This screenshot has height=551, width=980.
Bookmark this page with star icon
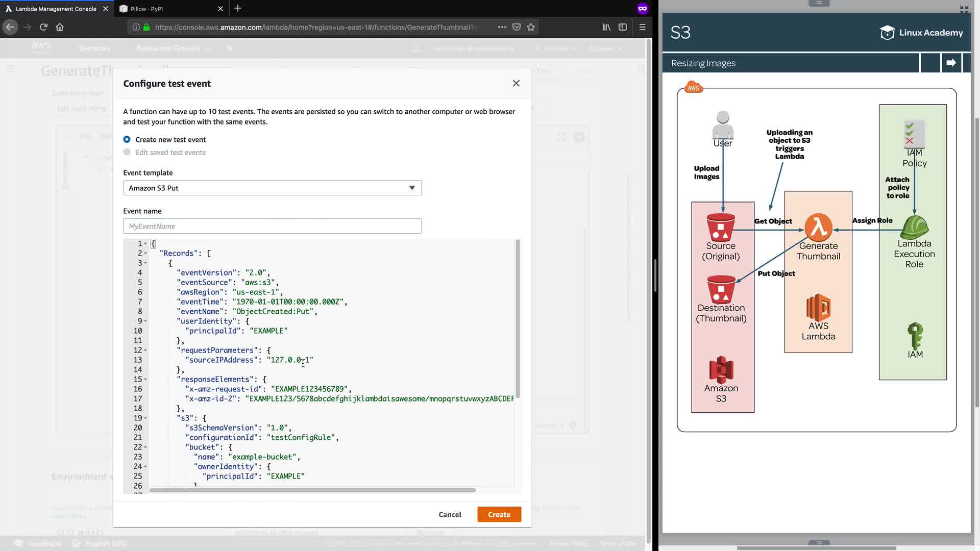(531, 27)
